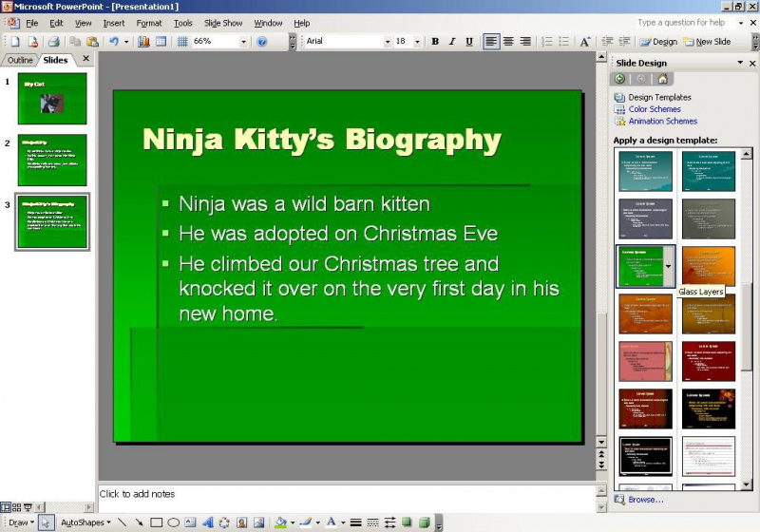Toggle Bold formatting

pyautogui.click(x=435, y=42)
